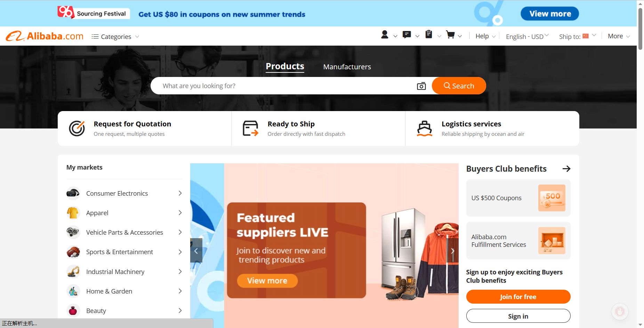This screenshot has width=644, height=328.
Task: Open the English - USD language selector
Action: (x=527, y=37)
